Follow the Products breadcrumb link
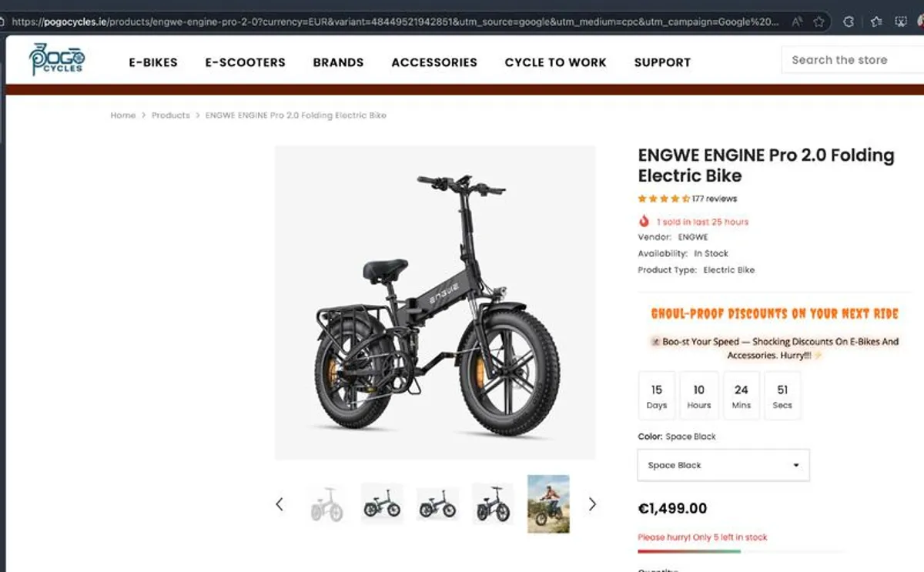924x572 pixels. pyautogui.click(x=170, y=115)
